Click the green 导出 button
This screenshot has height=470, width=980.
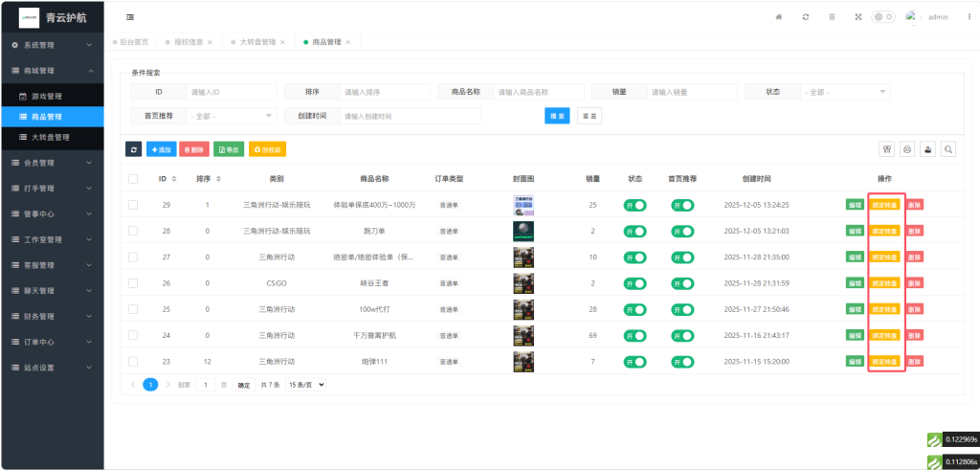229,149
